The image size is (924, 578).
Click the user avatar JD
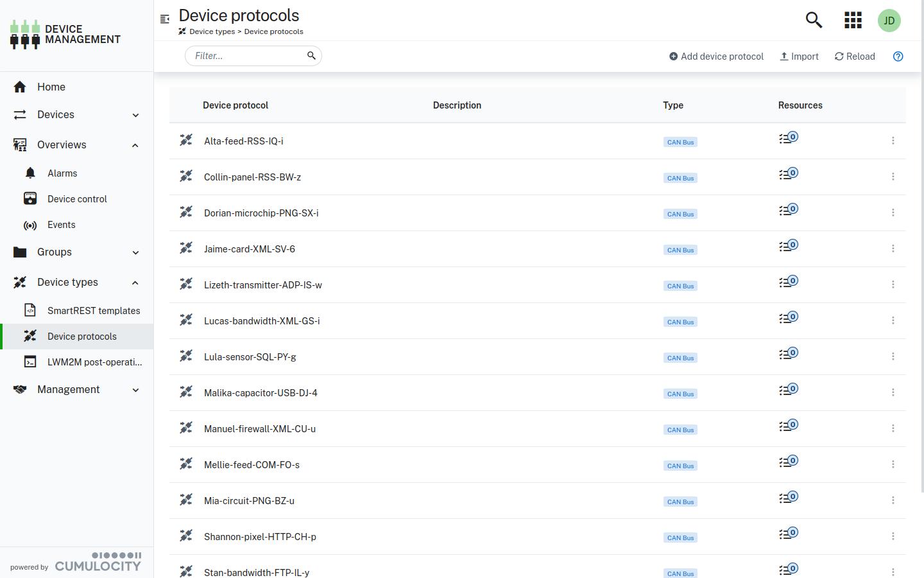click(x=889, y=20)
